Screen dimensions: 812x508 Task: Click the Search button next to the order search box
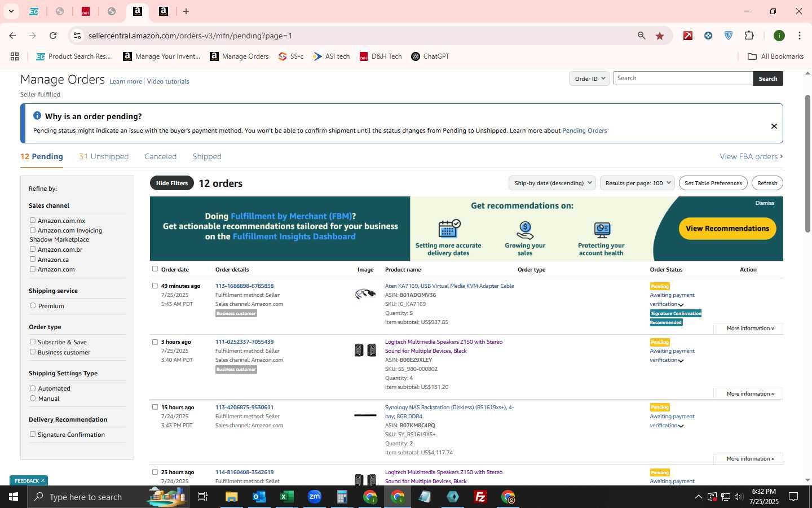click(768, 78)
